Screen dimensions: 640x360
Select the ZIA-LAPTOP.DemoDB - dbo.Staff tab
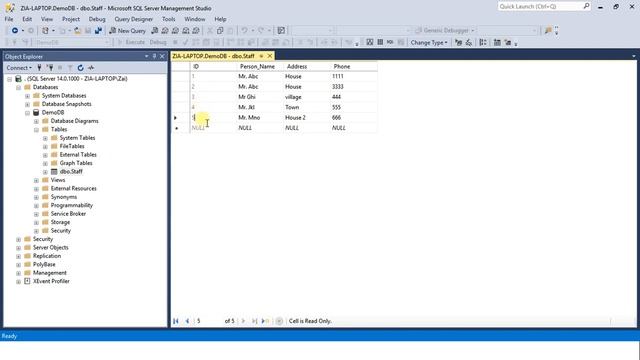[x=213, y=56]
